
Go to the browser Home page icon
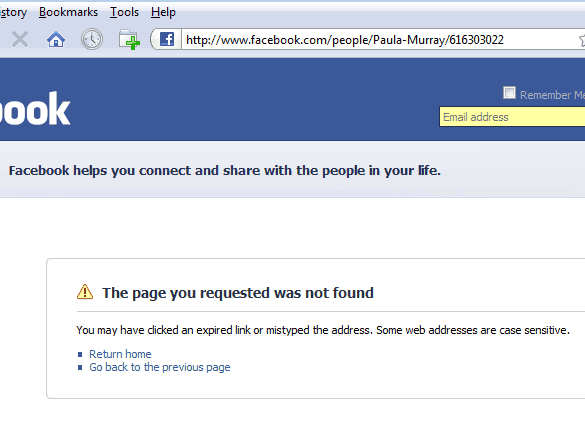56,39
